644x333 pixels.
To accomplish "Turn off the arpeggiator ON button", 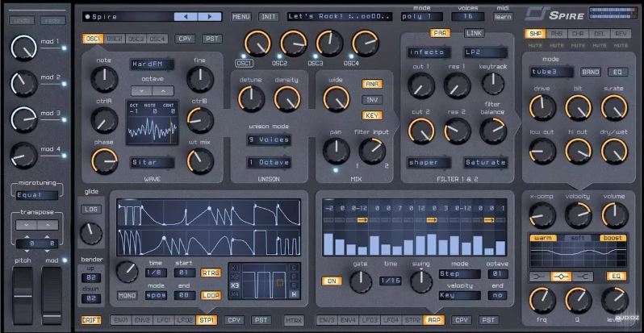I will click(332, 281).
